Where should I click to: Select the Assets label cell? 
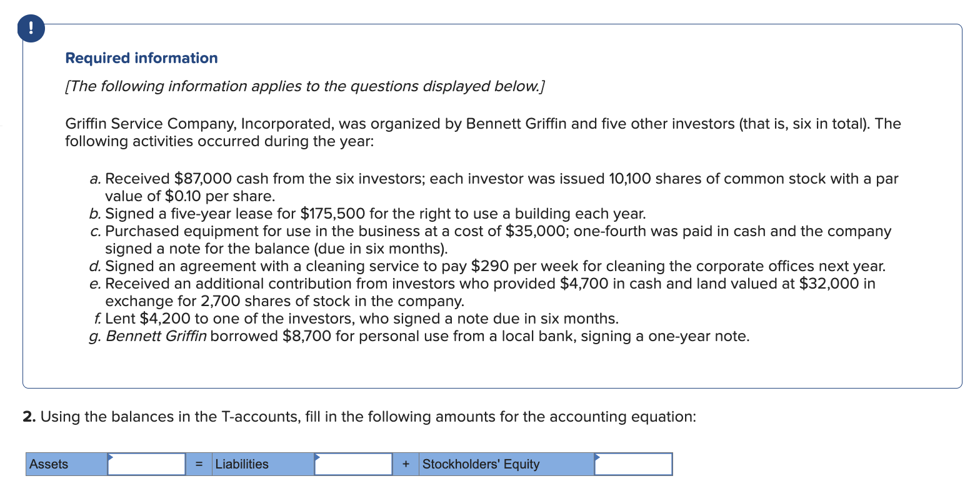[x=66, y=465]
